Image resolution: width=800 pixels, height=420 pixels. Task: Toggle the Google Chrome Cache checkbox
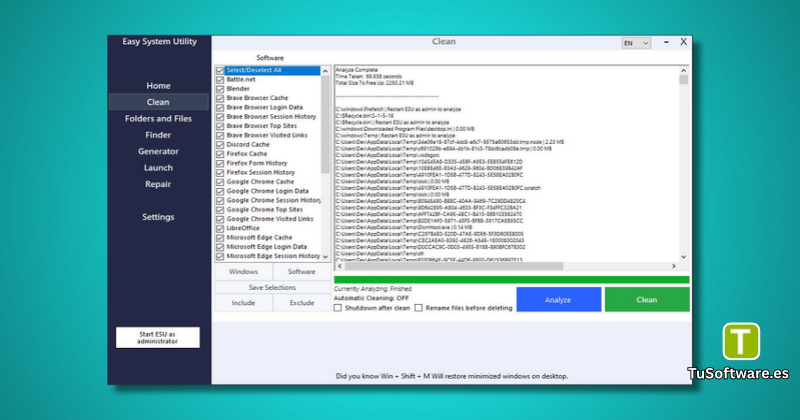pyautogui.click(x=220, y=182)
